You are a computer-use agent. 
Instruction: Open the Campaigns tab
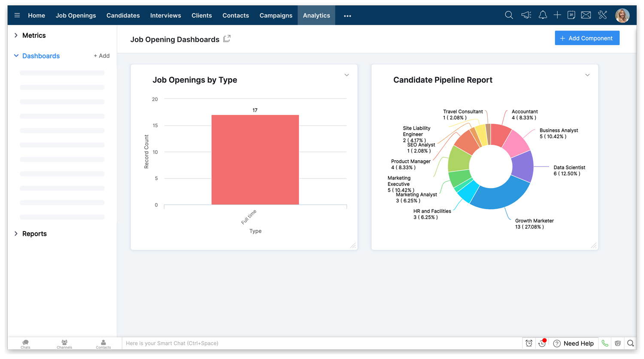[276, 15]
